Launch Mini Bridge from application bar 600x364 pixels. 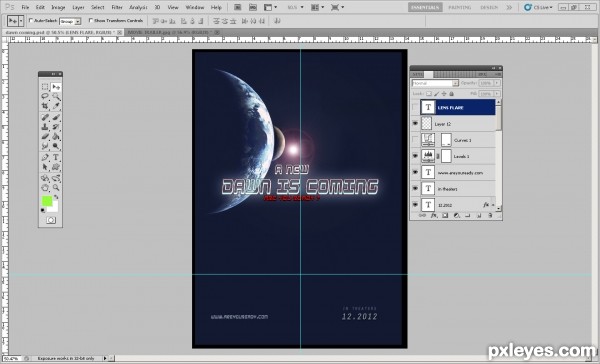tap(253, 7)
